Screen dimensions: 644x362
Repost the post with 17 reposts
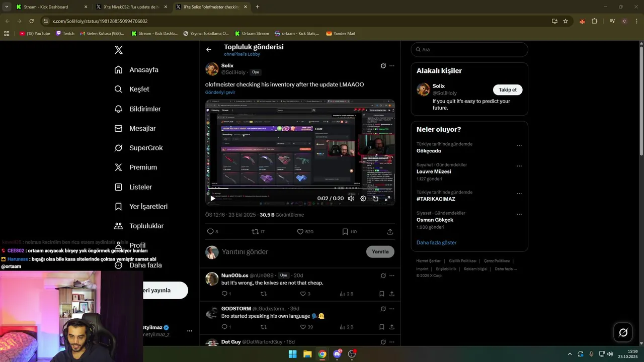point(258,232)
